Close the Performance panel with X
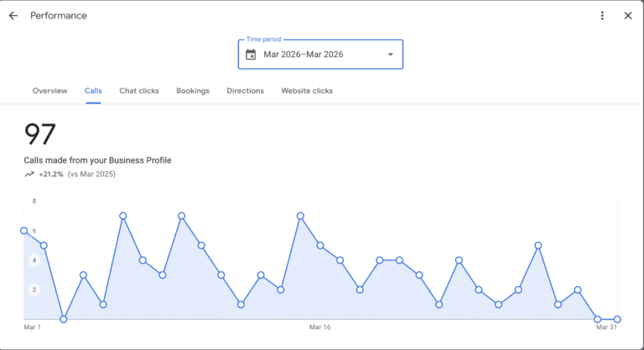The width and height of the screenshot is (644, 350). pyautogui.click(x=628, y=16)
